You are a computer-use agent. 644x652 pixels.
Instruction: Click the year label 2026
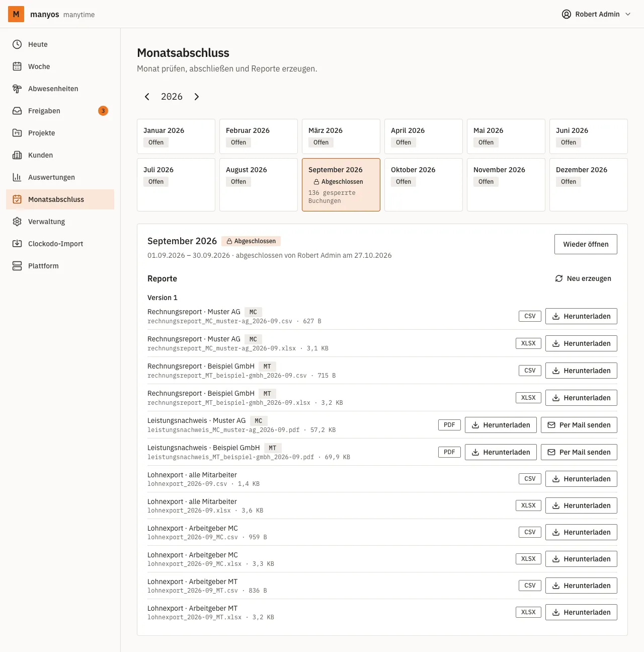point(172,97)
